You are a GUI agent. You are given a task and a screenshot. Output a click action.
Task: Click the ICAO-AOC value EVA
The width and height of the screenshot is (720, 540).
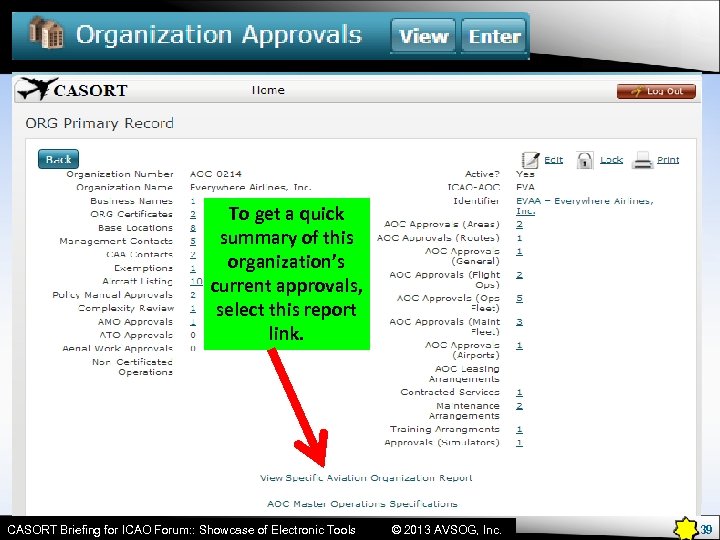tap(525, 187)
